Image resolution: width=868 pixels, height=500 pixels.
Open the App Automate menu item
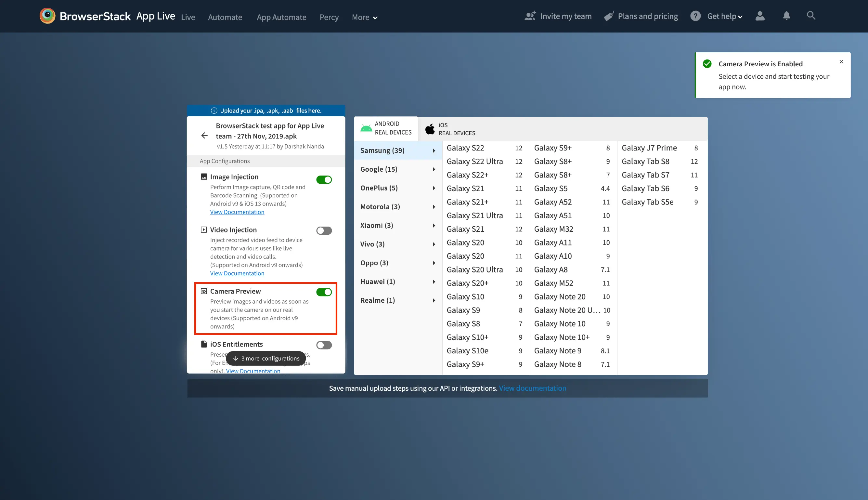click(x=281, y=18)
